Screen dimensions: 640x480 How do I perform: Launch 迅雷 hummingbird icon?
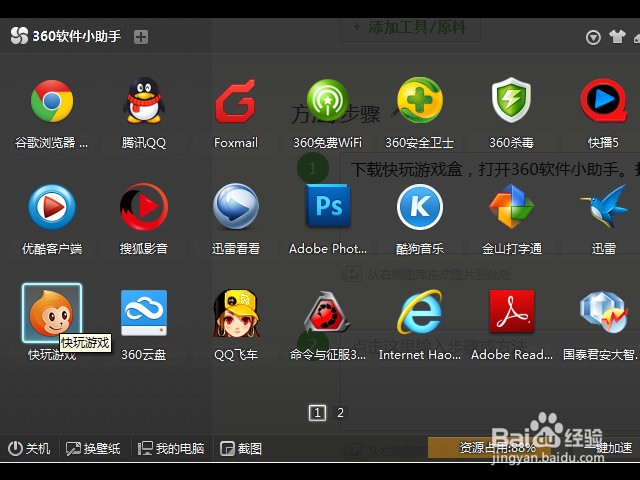click(x=604, y=207)
